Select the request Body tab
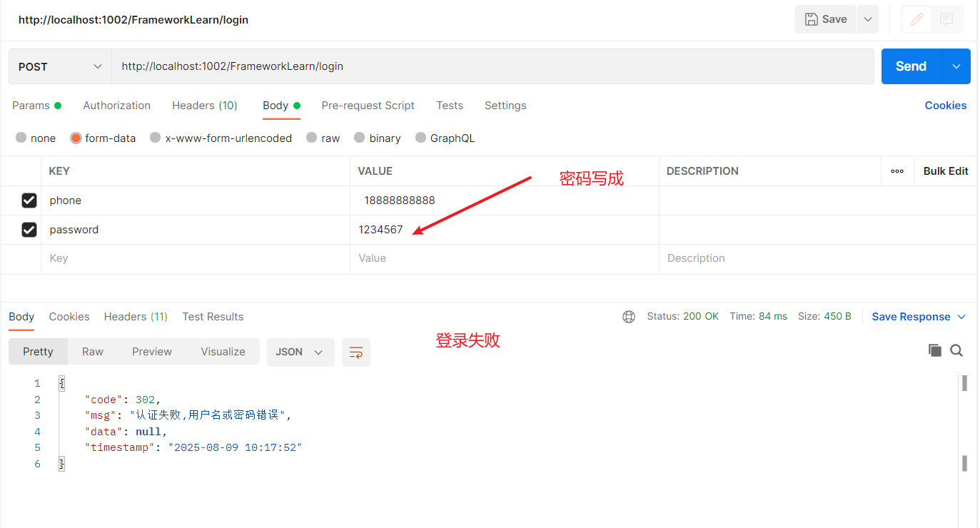 pos(281,106)
